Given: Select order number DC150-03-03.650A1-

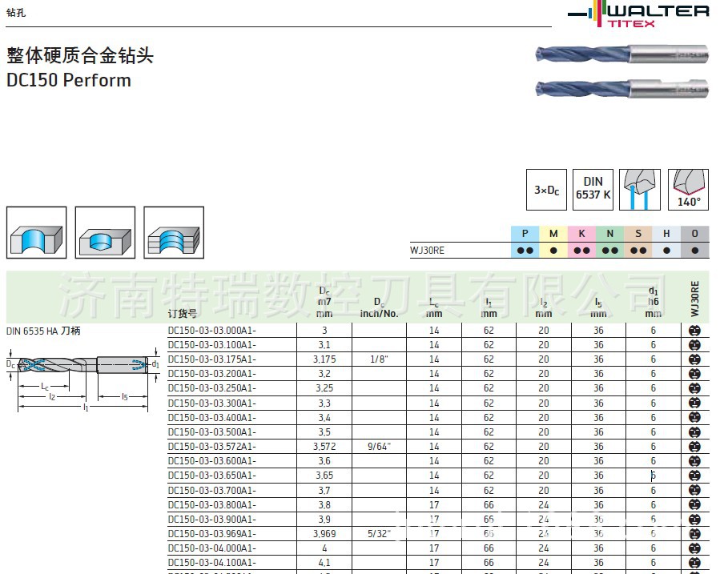Looking at the screenshot, I should pyautogui.click(x=212, y=476).
